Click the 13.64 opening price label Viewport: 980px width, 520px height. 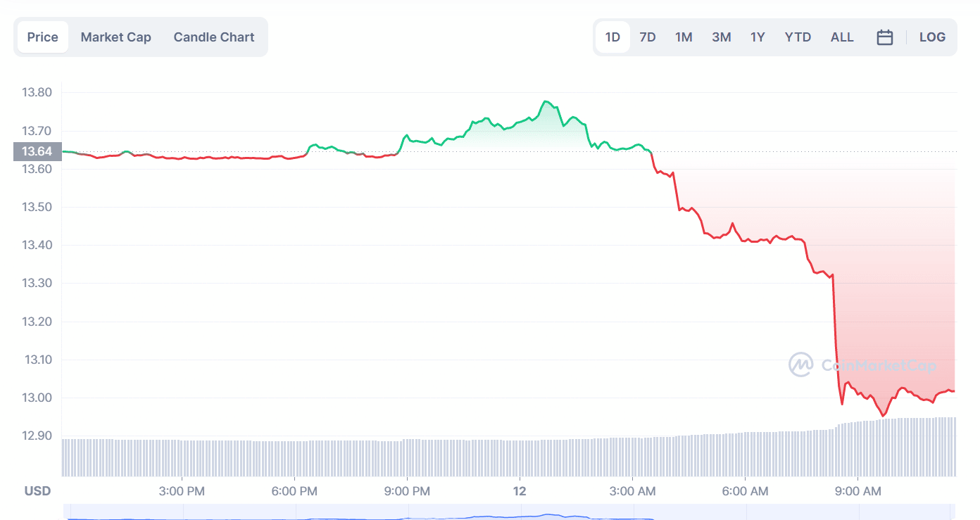click(37, 151)
